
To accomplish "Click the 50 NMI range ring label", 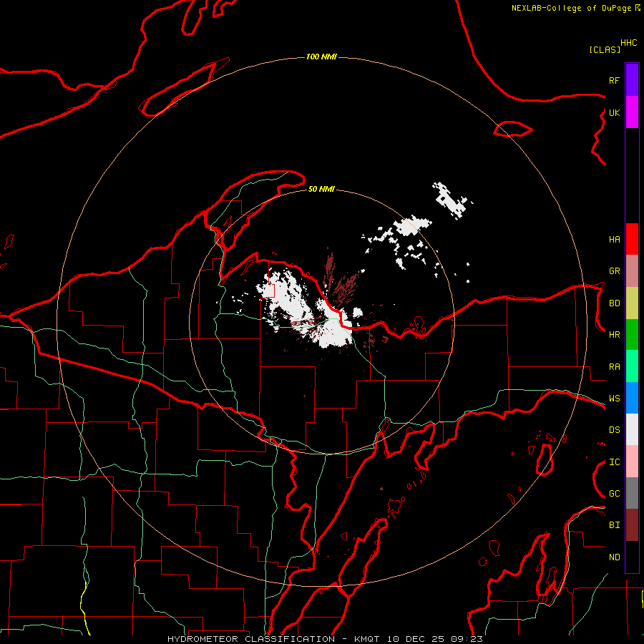I will (x=321, y=189).
